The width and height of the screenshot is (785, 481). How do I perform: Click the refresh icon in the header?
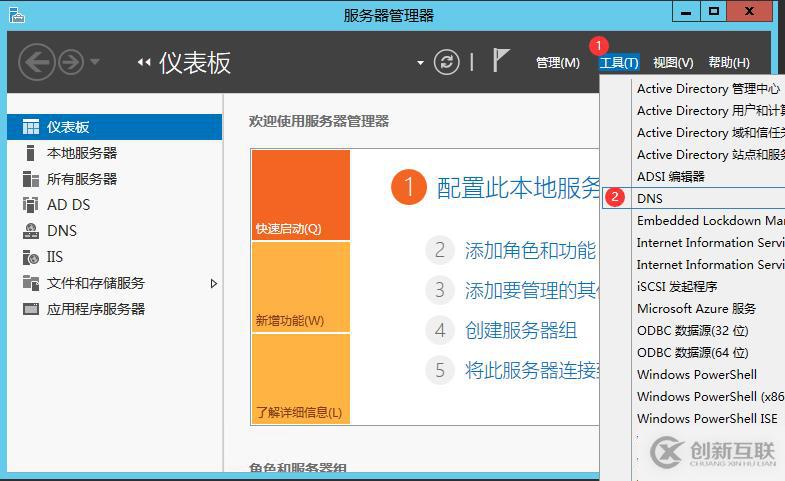coord(446,63)
